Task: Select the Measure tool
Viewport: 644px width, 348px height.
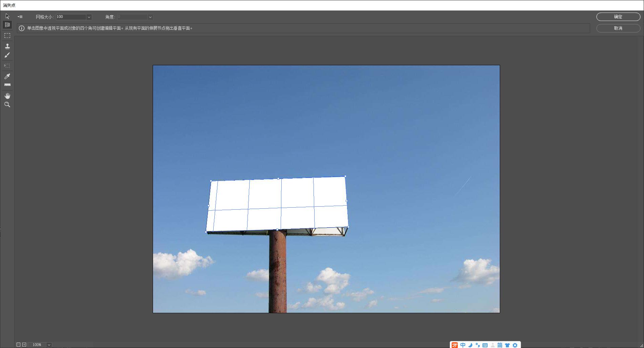Action: 7,85
